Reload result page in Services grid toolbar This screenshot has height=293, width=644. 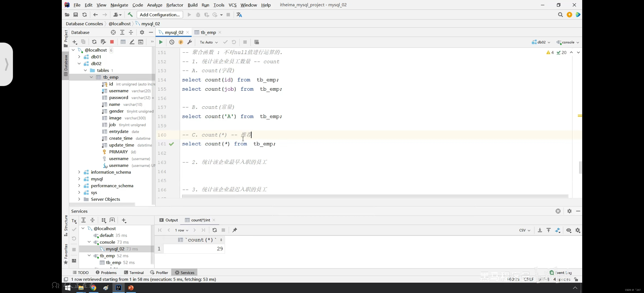tap(214, 230)
